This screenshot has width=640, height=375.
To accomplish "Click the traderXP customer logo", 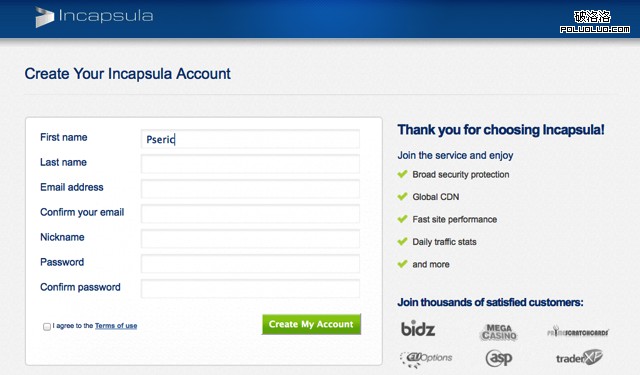I will coord(579,358).
